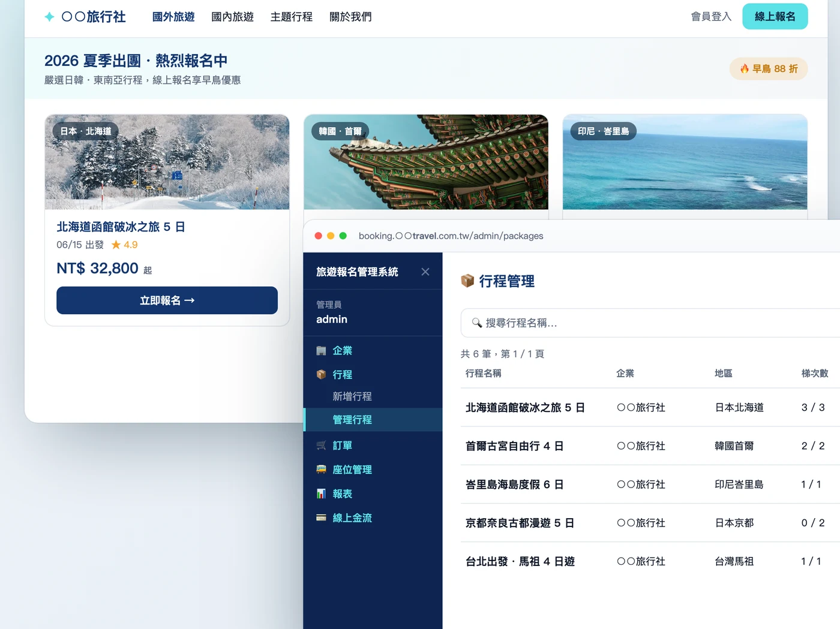The height and width of the screenshot is (629, 840).
Task: Click the 行程 package icon in the sidebar
Action: tap(321, 375)
